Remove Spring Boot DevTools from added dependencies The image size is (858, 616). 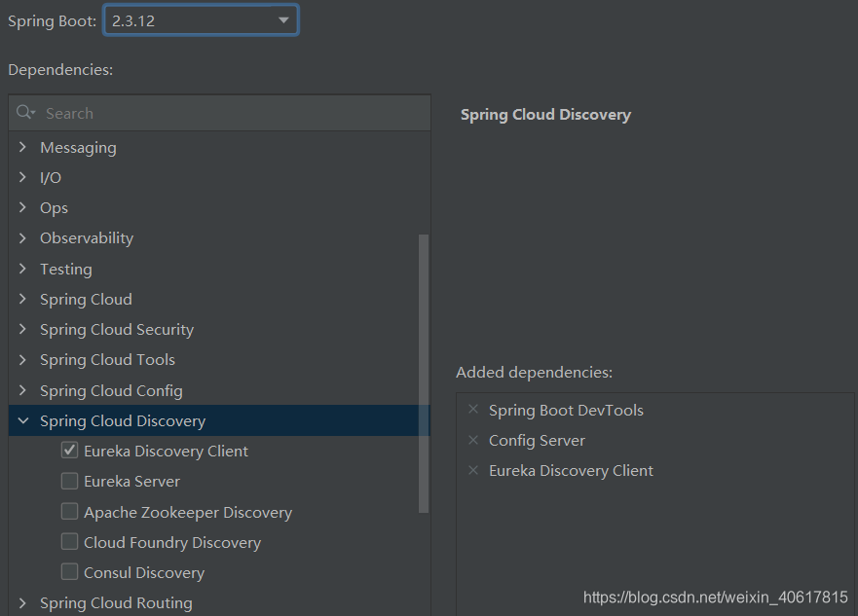473,409
